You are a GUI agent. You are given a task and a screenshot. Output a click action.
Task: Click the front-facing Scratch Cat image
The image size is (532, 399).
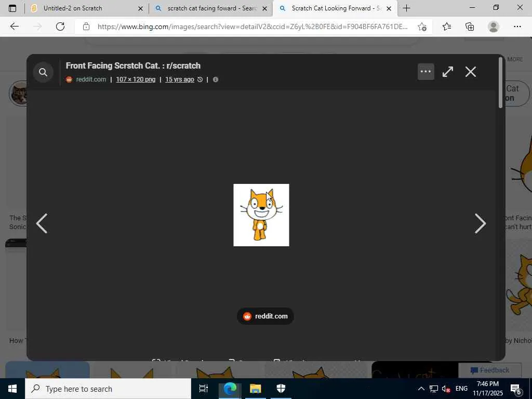[x=261, y=215]
